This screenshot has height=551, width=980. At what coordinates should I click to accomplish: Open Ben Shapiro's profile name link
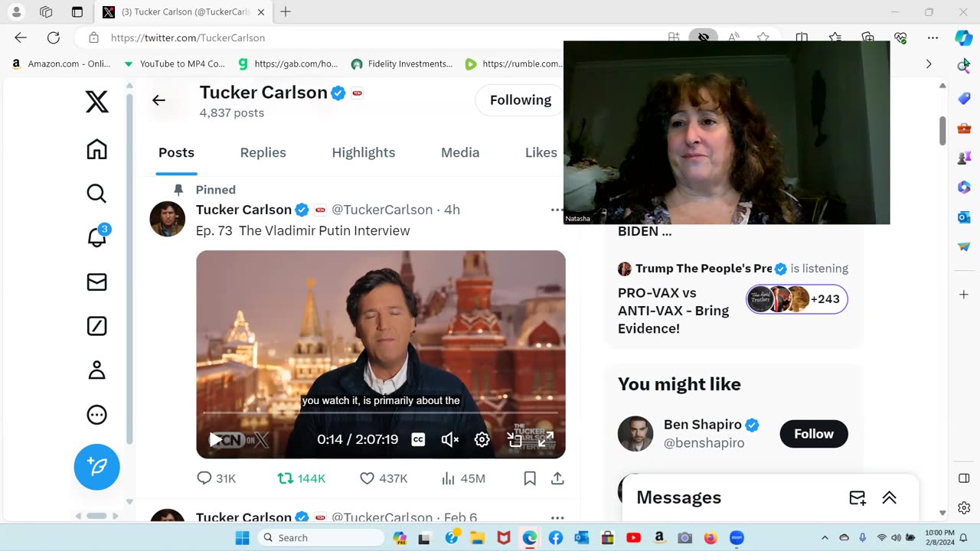tap(703, 425)
